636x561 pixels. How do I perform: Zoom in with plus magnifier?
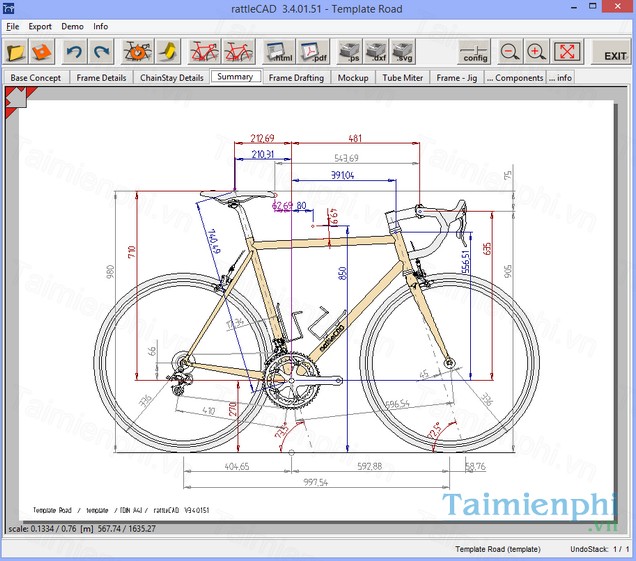point(537,51)
